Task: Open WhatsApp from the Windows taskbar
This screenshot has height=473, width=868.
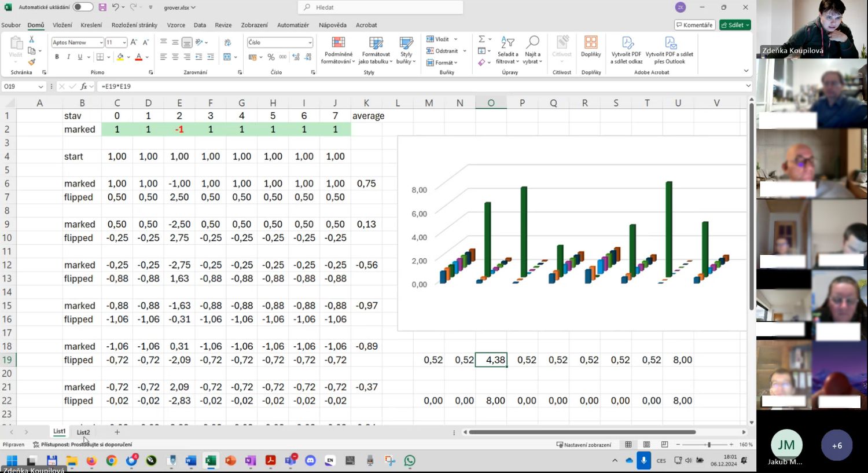Action: (x=410, y=461)
